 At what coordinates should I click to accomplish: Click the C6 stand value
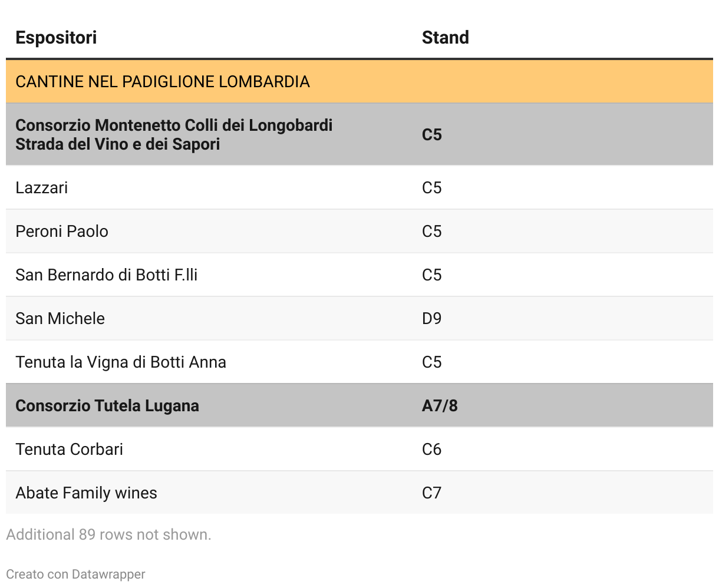pyautogui.click(x=432, y=450)
